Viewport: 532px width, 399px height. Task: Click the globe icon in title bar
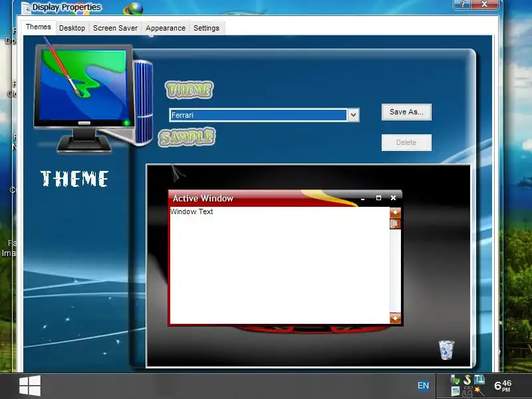(x=134, y=9)
